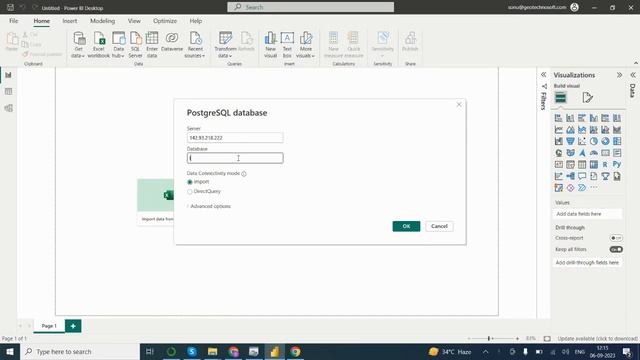Open the Get data dropdown
Viewport: 640px width, 360px height.
pos(78,45)
